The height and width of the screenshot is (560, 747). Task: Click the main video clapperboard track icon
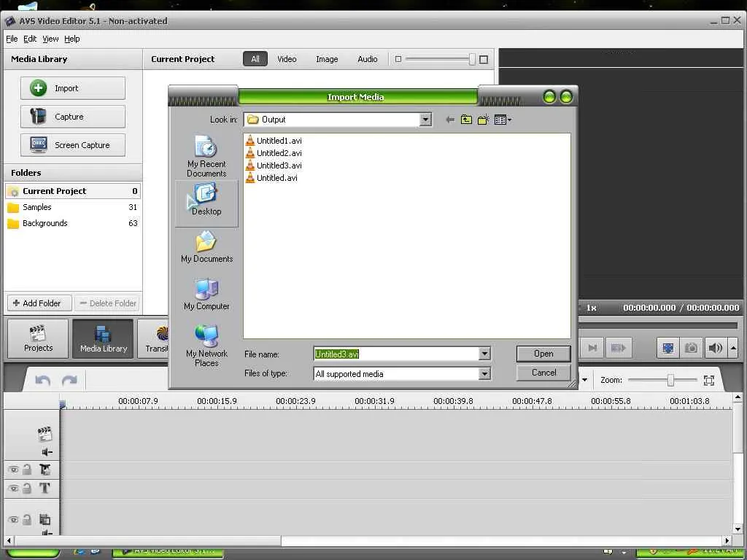(x=44, y=434)
